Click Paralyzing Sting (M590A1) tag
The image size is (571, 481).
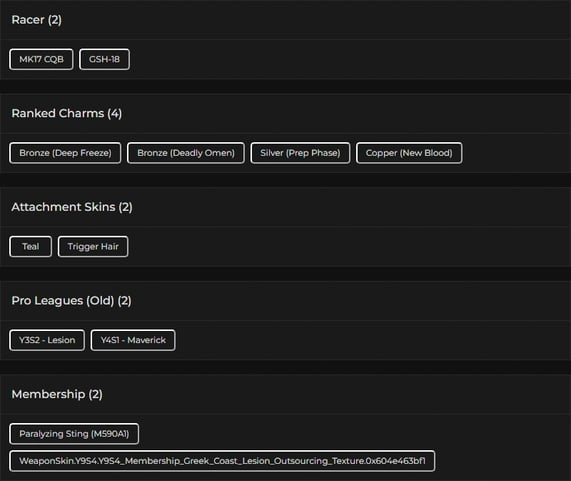point(74,434)
